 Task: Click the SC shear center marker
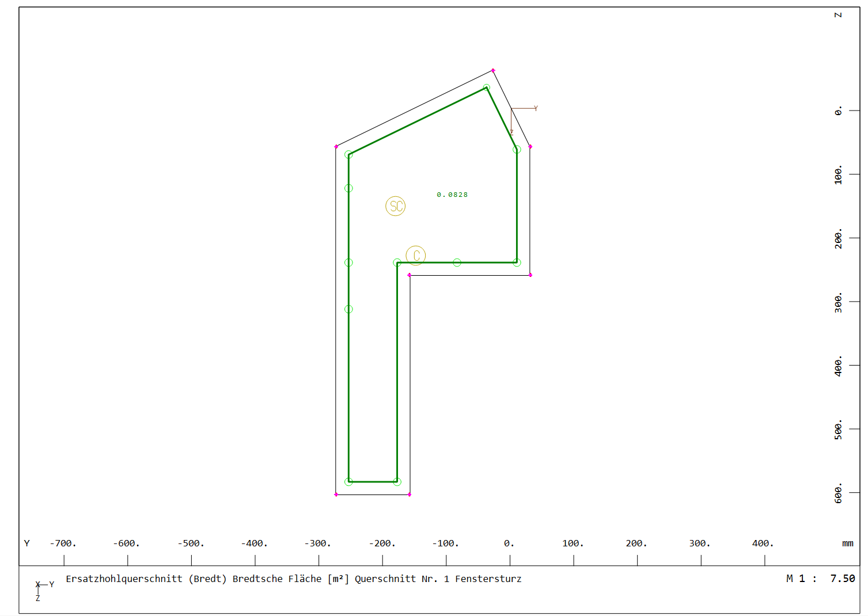[396, 206]
